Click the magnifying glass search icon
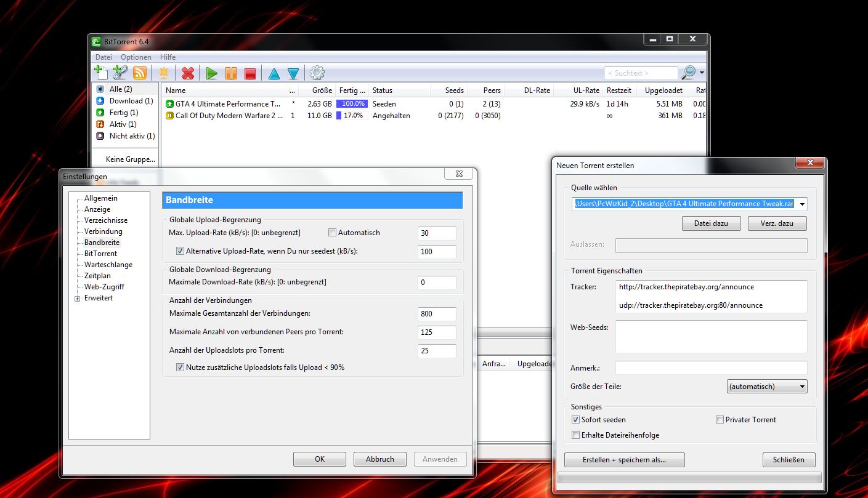The image size is (868, 498). pyautogui.click(x=688, y=73)
